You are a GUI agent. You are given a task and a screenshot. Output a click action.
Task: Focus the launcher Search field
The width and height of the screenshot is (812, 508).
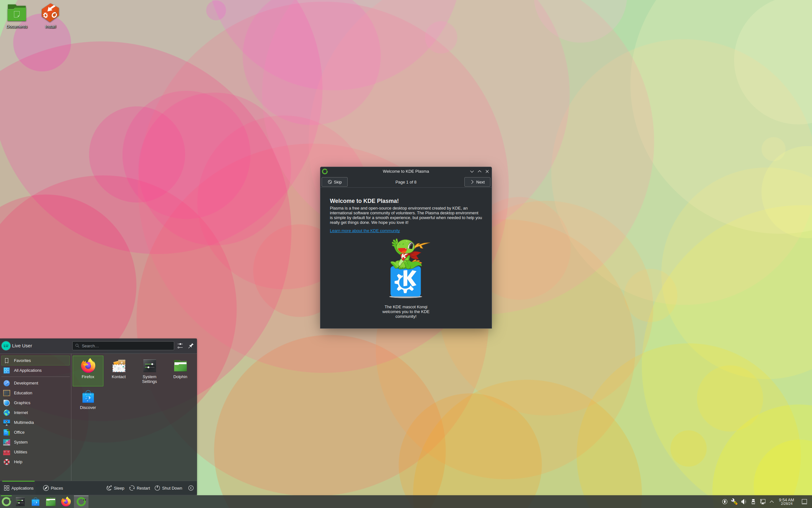tap(123, 346)
